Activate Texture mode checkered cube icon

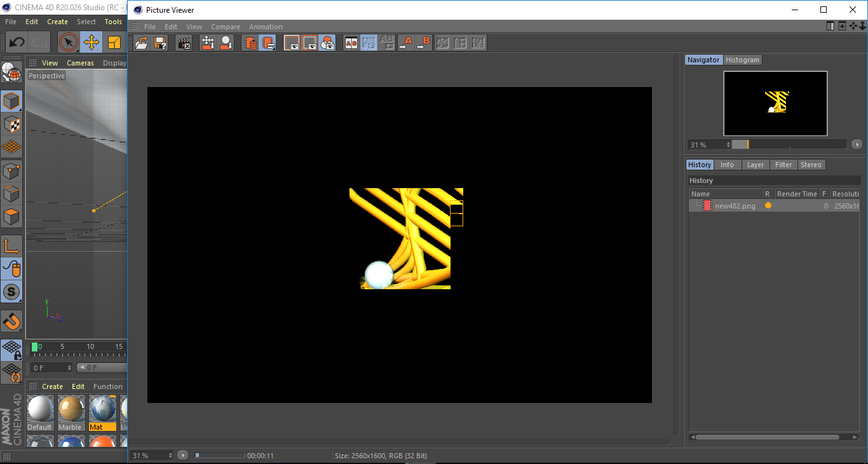pos(11,124)
